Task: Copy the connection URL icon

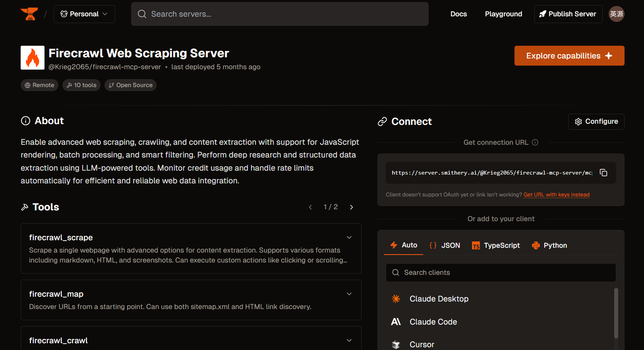Action: [x=603, y=173]
